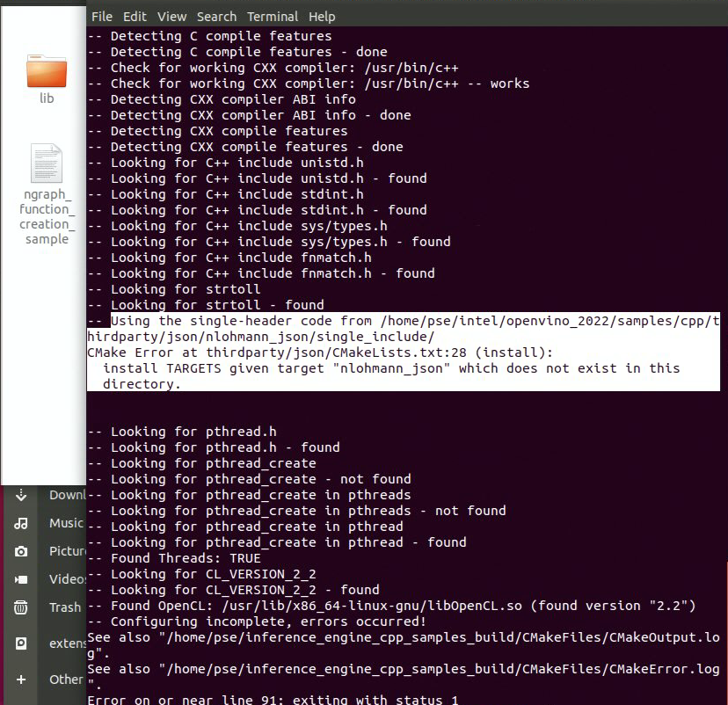Open the Edit menu

pos(135,16)
